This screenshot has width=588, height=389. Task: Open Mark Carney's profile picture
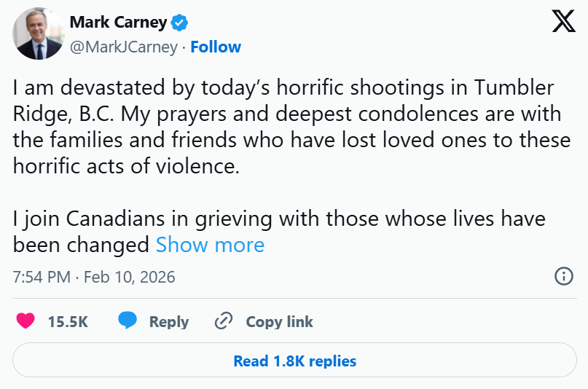click(37, 35)
